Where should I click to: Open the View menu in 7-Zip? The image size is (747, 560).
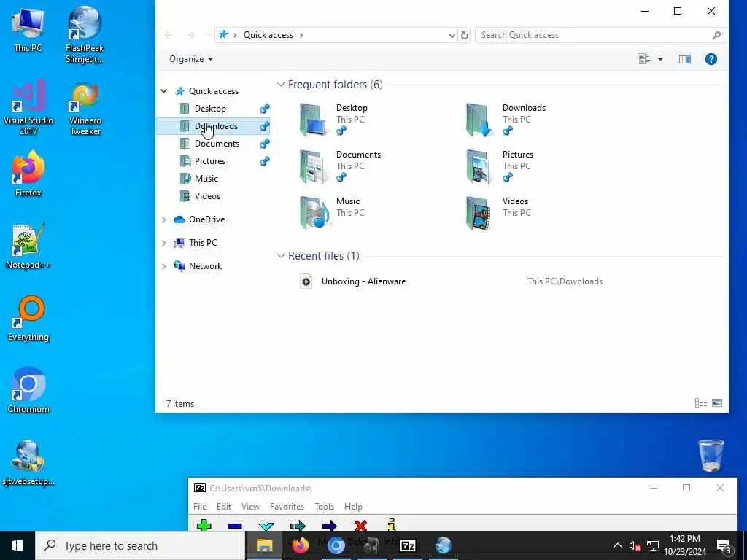250,507
